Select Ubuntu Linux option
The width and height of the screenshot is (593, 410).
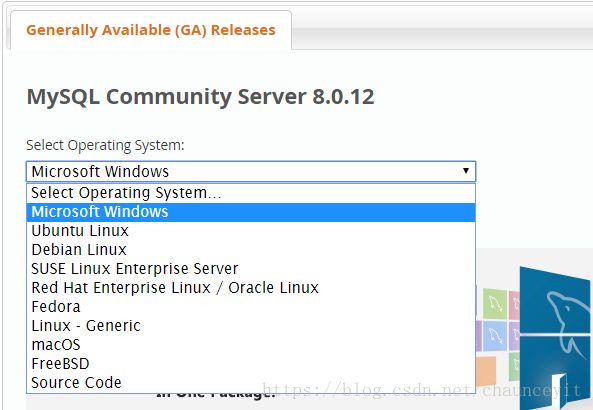tap(251, 231)
